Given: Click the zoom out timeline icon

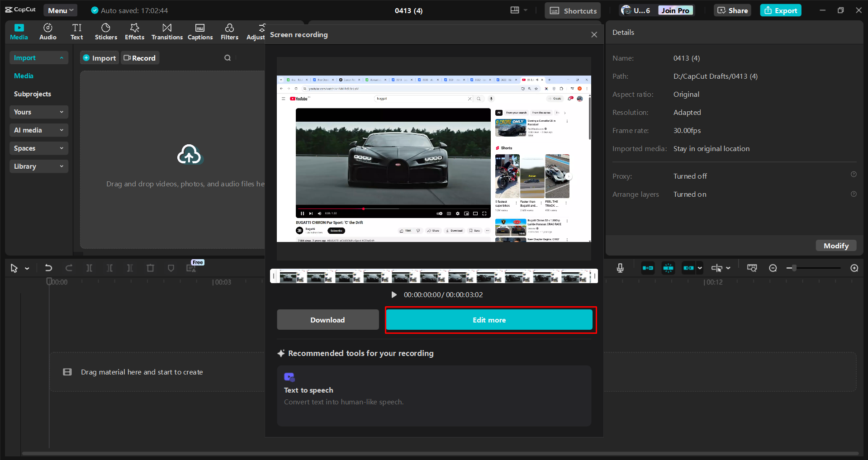Looking at the screenshot, I should 773,268.
